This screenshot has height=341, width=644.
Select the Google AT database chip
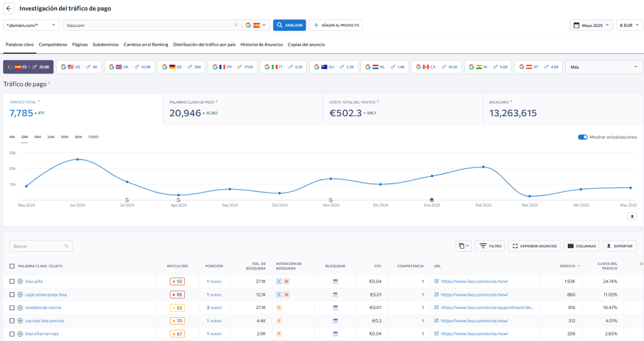[538, 67]
